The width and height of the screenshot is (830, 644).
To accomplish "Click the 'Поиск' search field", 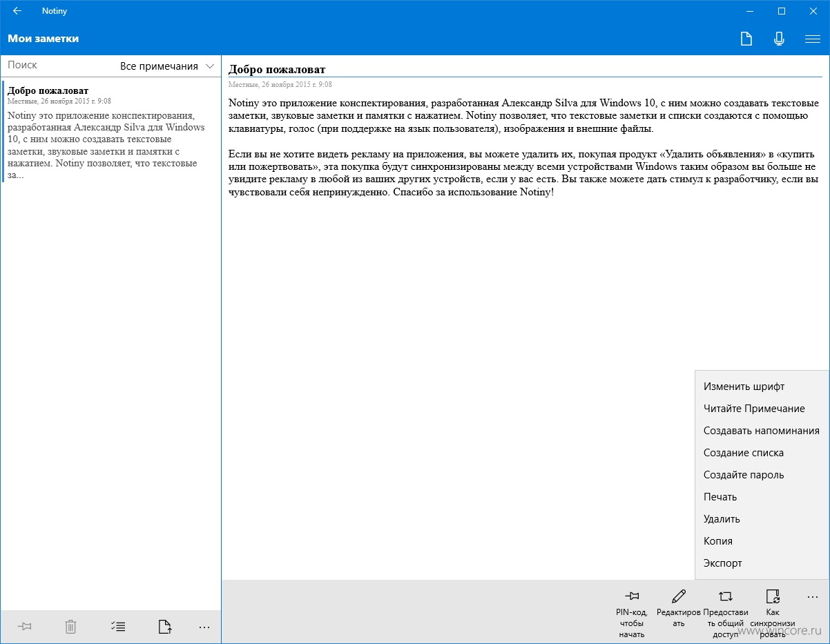I will 59,65.
